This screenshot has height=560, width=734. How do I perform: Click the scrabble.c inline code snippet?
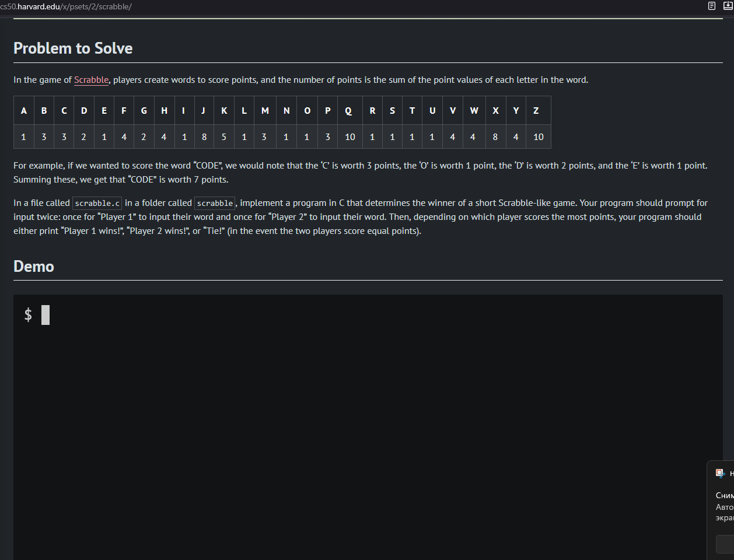97,204
